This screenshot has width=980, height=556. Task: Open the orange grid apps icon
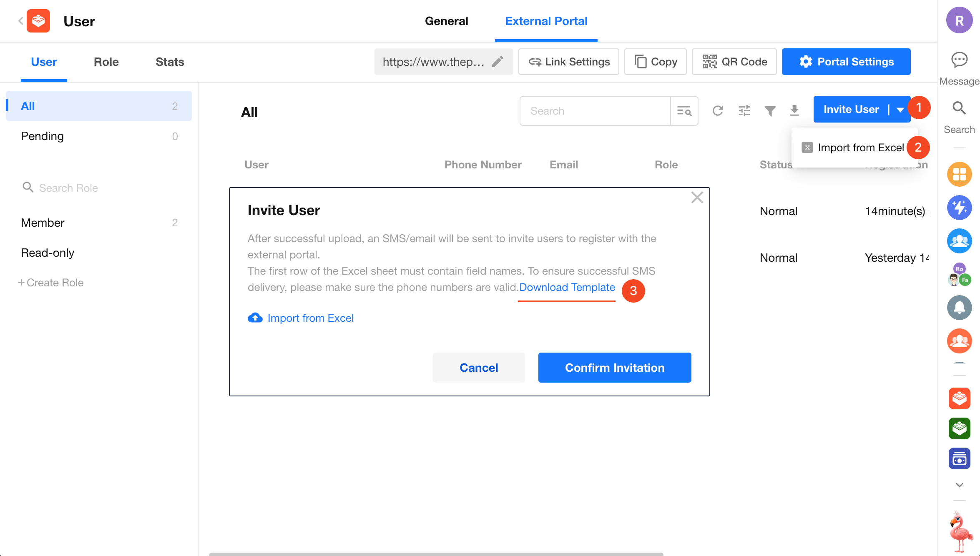click(x=959, y=174)
